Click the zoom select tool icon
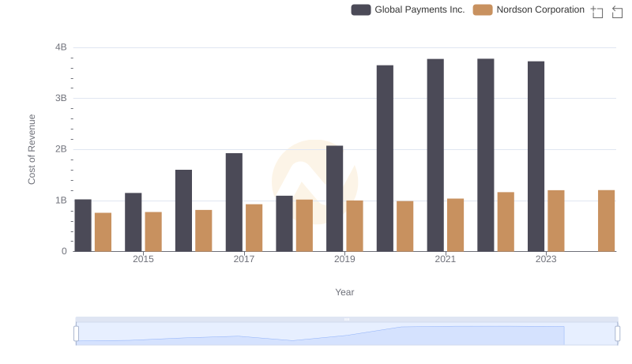 pyautogui.click(x=597, y=12)
